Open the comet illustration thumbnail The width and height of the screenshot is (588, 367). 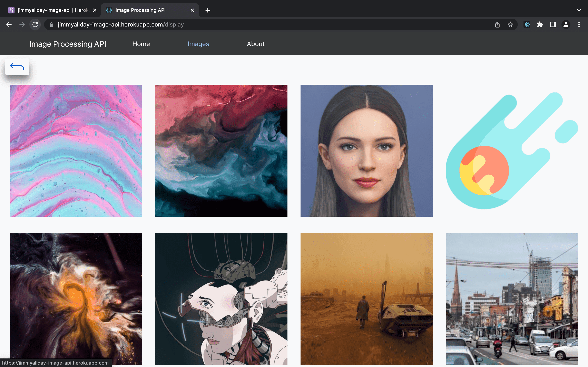512,150
